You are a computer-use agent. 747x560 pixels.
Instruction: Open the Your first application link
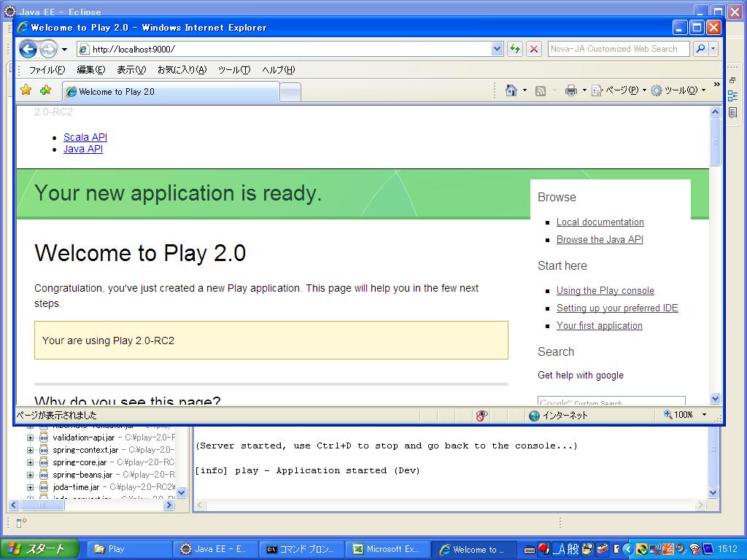[600, 326]
